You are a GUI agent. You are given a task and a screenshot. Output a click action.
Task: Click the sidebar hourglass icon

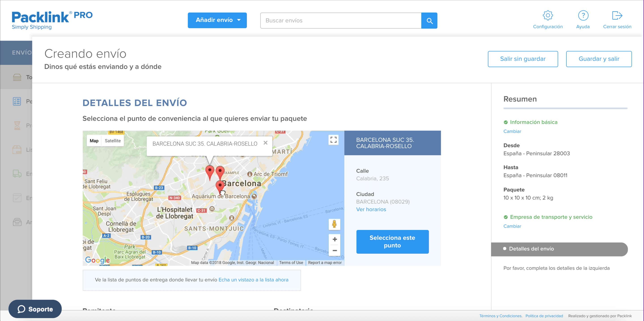click(x=17, y=125)
